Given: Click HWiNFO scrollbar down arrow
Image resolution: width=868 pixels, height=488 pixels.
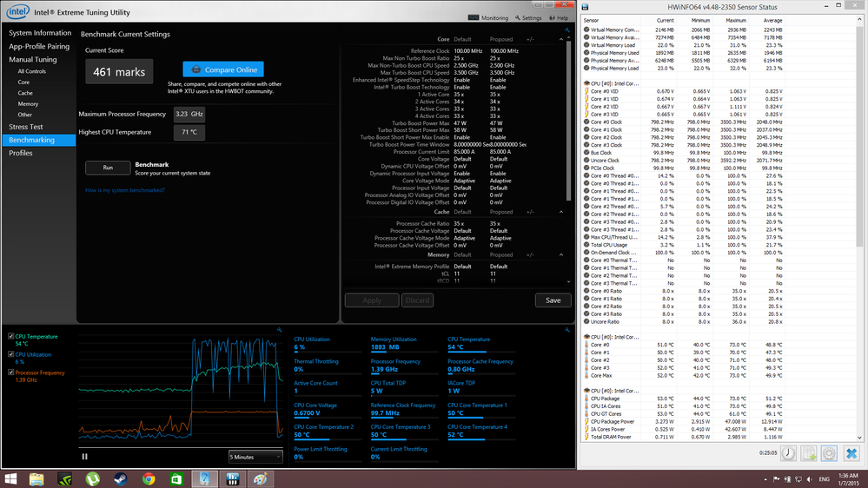Looking at the screenshot, I should (859, 438).
